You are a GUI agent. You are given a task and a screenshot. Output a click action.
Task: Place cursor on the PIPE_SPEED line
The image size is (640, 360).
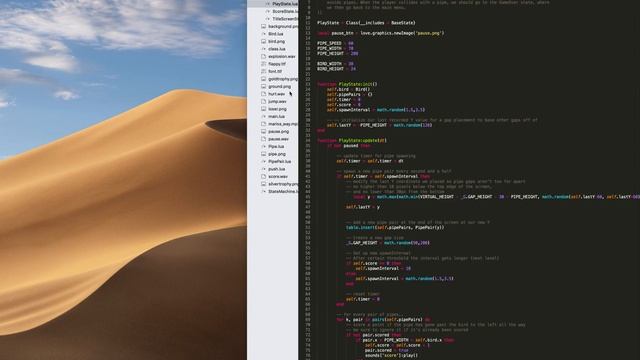[x=335, y=43]
